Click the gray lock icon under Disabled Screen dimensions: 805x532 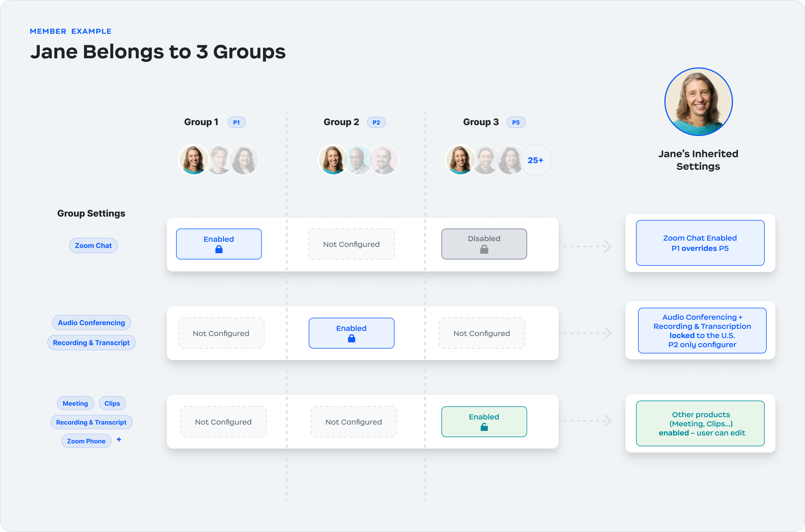pos(484,250)
